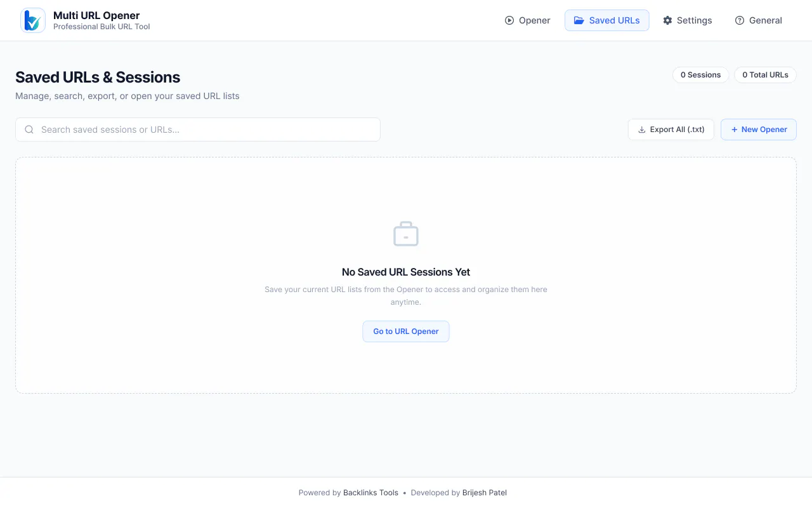
Task: Click the Multi URL Opener title text
Action: click(96, 15)
